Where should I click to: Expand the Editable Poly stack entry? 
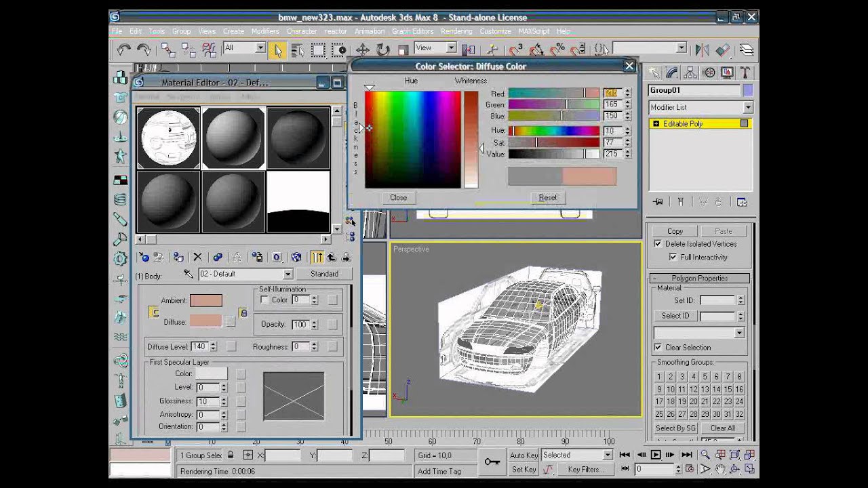pyautogui.click(x=656, y=124)
